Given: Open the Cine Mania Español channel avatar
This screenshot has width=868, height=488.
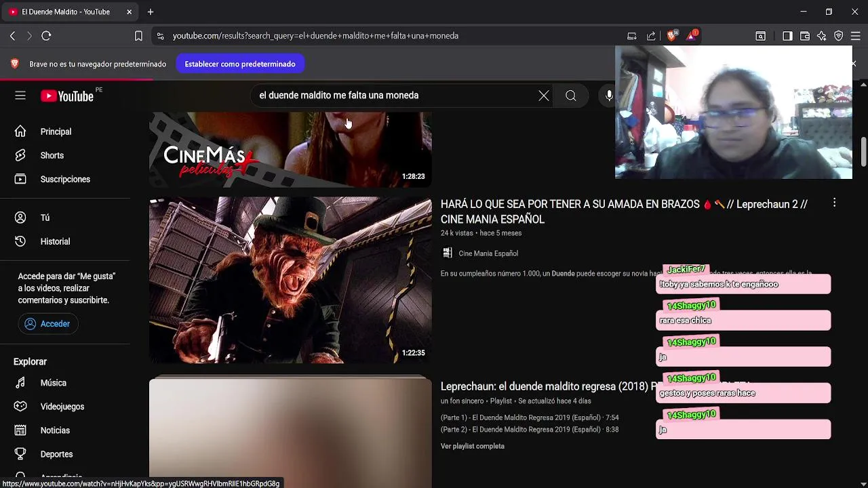Looking at the screenshot, I should point(448,253).
